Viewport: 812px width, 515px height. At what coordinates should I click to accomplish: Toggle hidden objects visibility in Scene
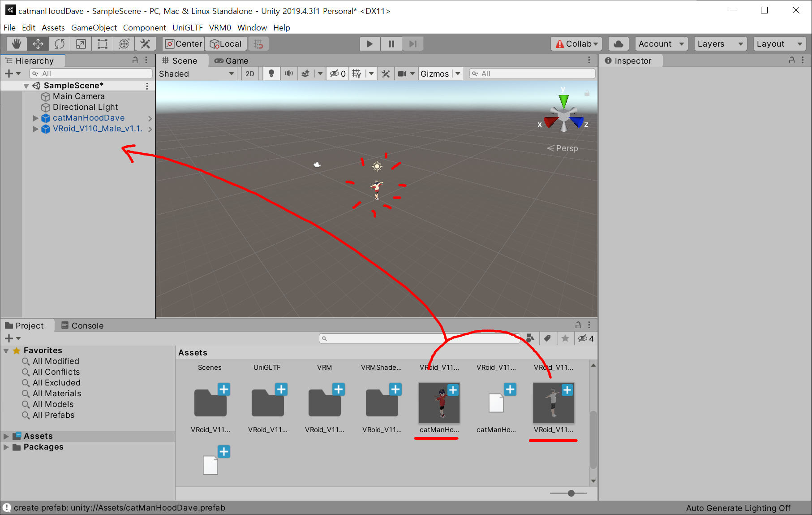coord(338,74)
